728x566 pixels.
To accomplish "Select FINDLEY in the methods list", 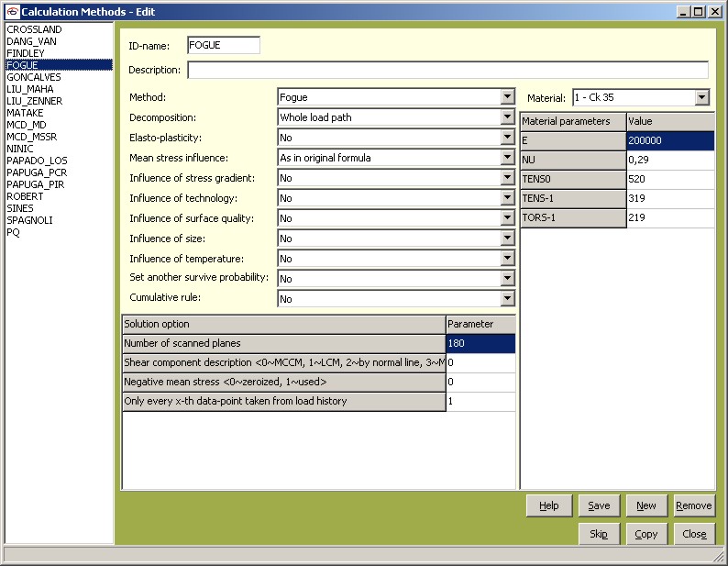I will 59,53.
